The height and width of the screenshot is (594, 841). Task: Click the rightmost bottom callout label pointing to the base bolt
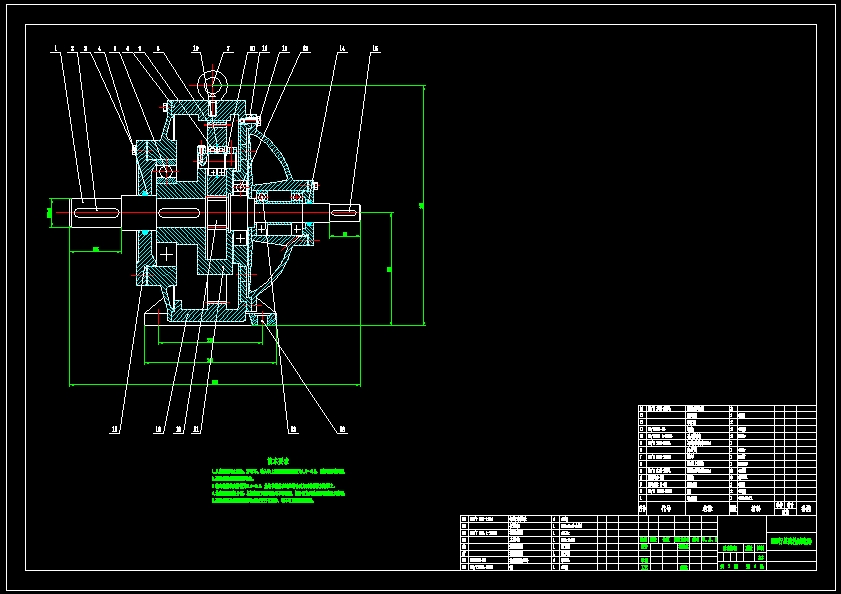coord(342,430)
